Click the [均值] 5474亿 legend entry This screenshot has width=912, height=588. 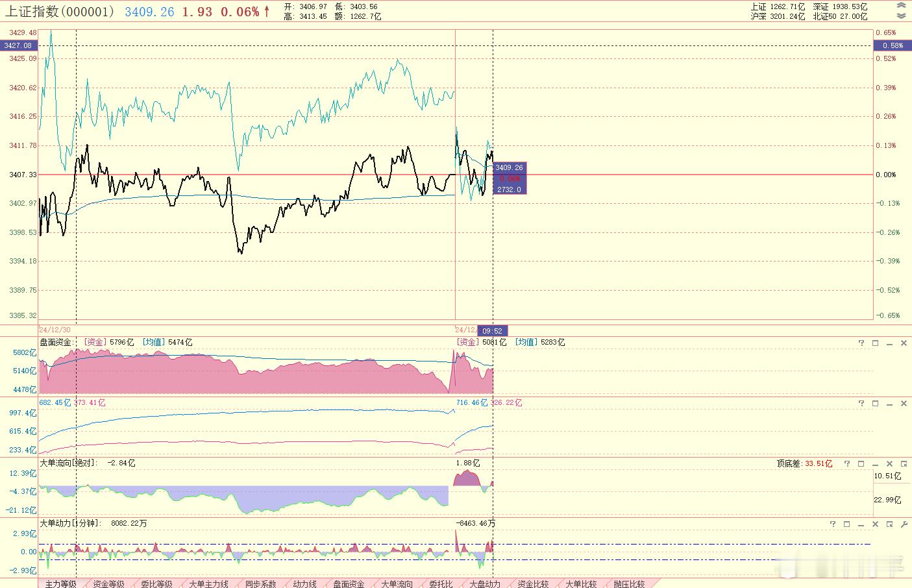pyautogui.click(x=167, y=342)
